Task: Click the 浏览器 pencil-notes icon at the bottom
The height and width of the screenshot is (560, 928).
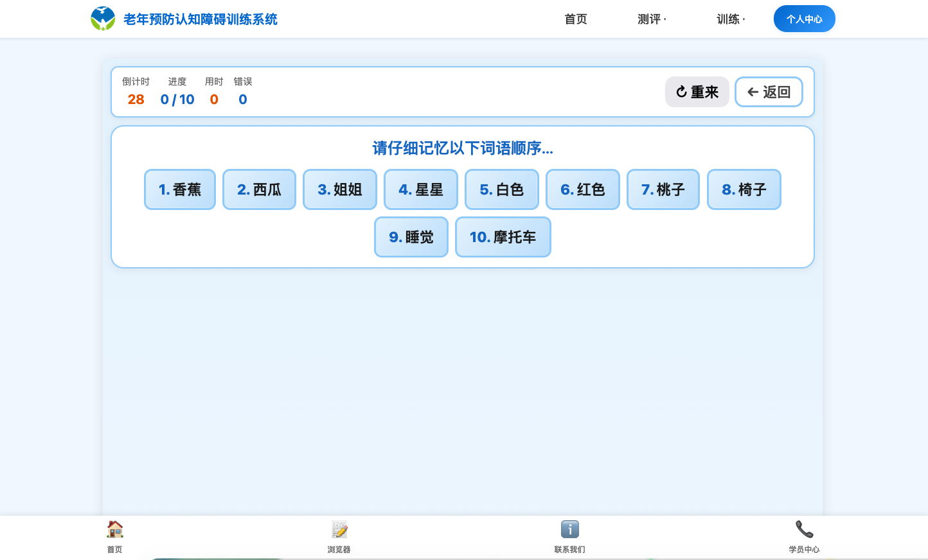Action: (x=339, y=529)
